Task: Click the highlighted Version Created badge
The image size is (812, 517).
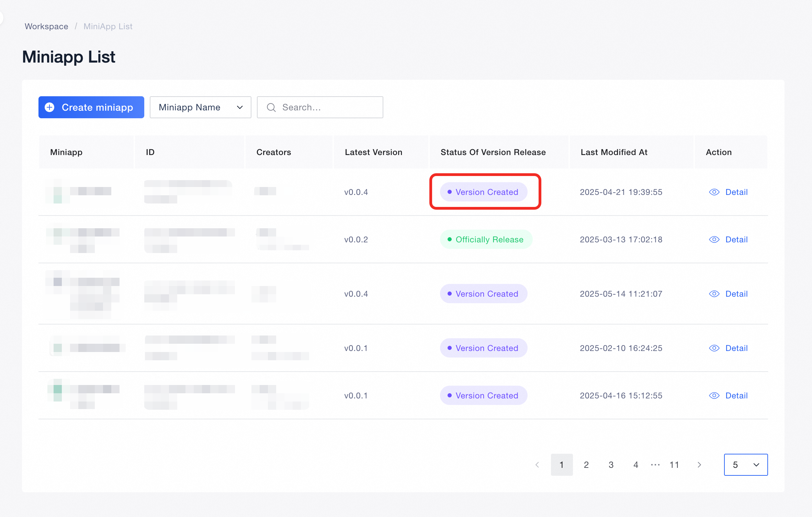Action: [x=484, y=192]
